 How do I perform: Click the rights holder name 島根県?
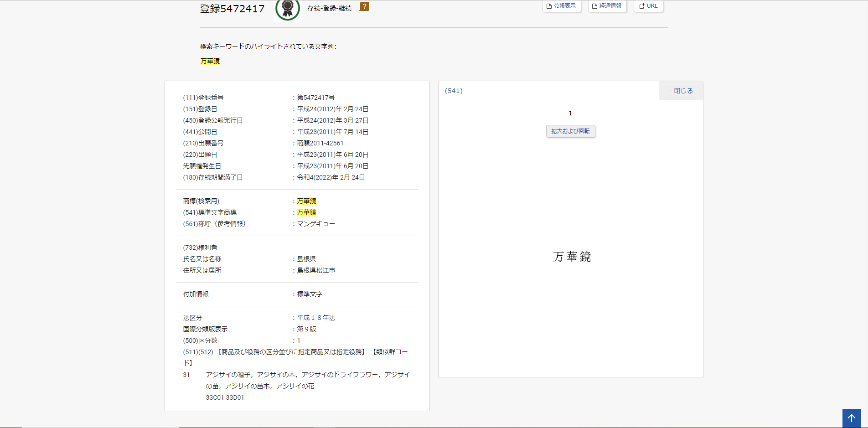306,259
